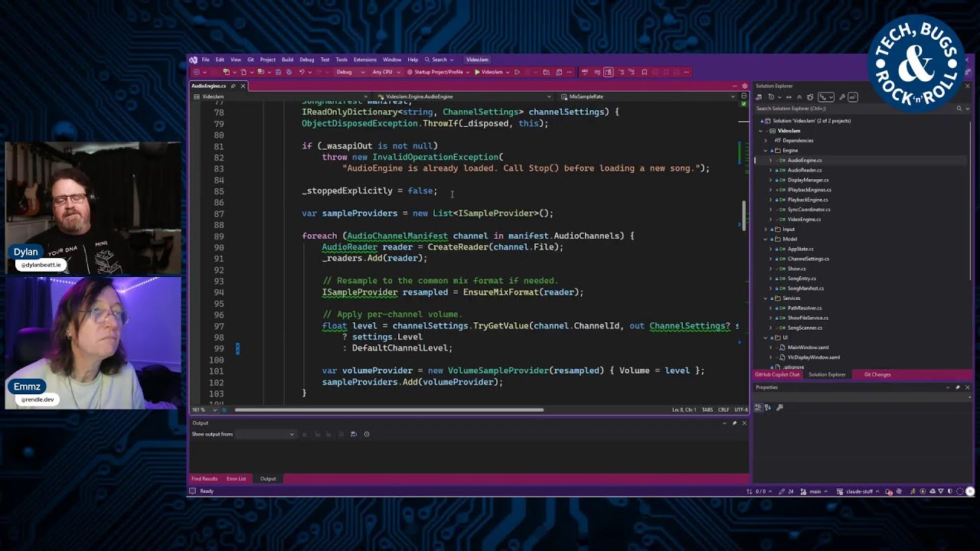Open the Tools menu

(341, 60)
